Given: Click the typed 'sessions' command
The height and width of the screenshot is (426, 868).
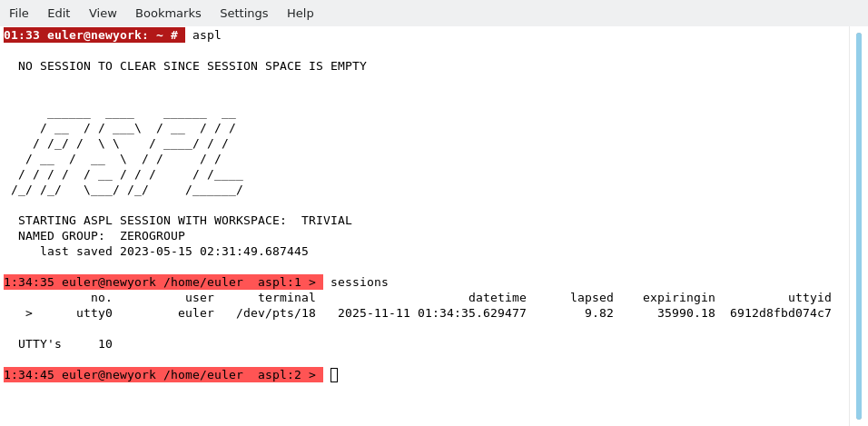Looking at the screenshot, I should click(x=360, y=282).
